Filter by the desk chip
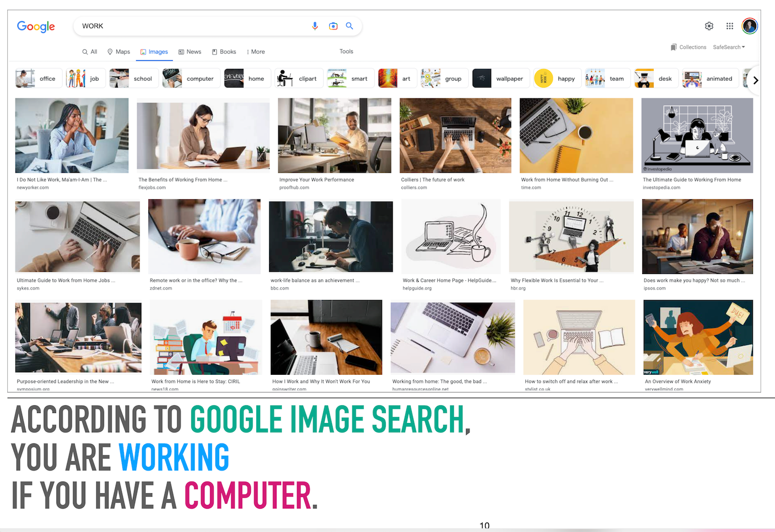This screenshot has height=532, width=775. point(656,79)
